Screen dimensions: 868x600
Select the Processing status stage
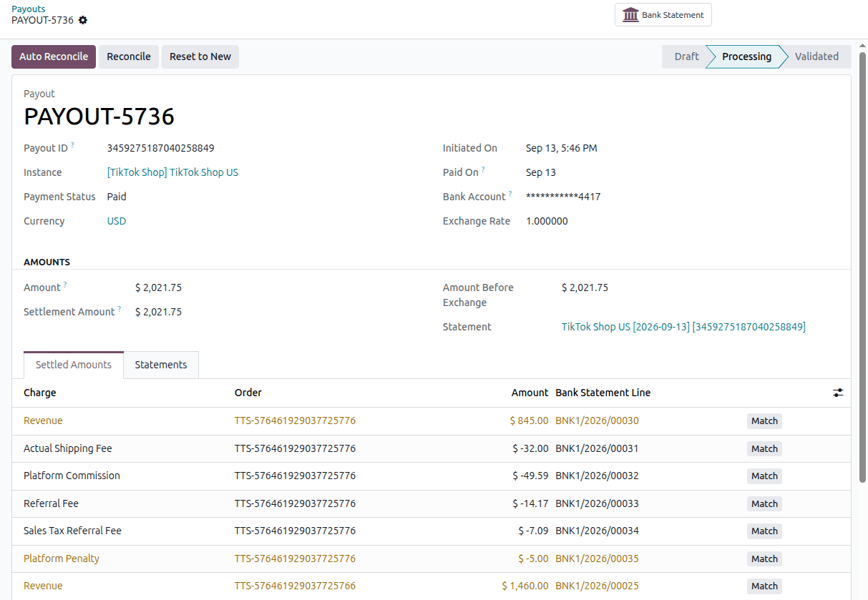click(x=746, y=56)
